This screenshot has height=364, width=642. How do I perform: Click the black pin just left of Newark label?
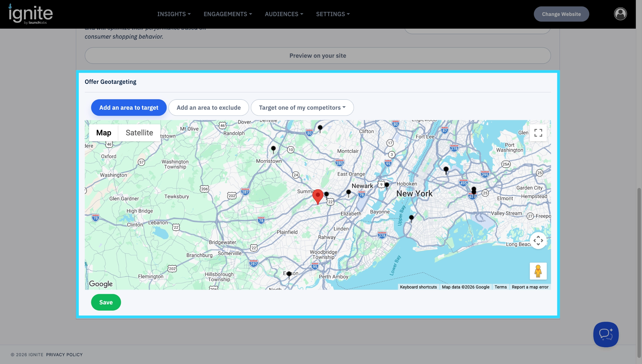(348, 193)
